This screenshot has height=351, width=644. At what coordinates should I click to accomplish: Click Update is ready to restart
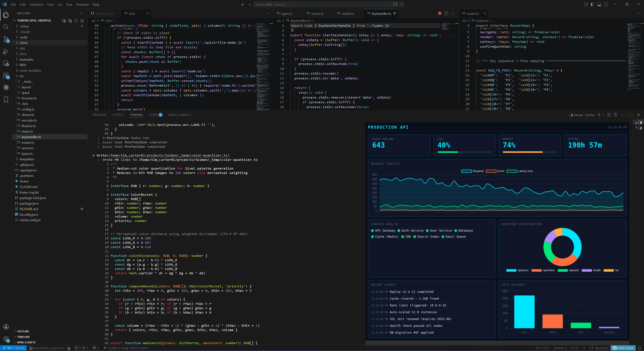pyautogui.click(x=126, y=348)
